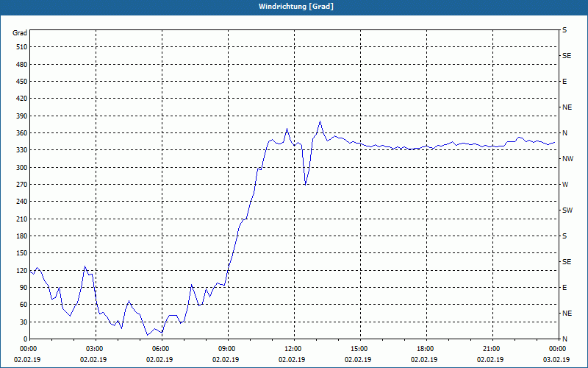
Task: Click the y-axis value "120"
Action: coord(22,270)
